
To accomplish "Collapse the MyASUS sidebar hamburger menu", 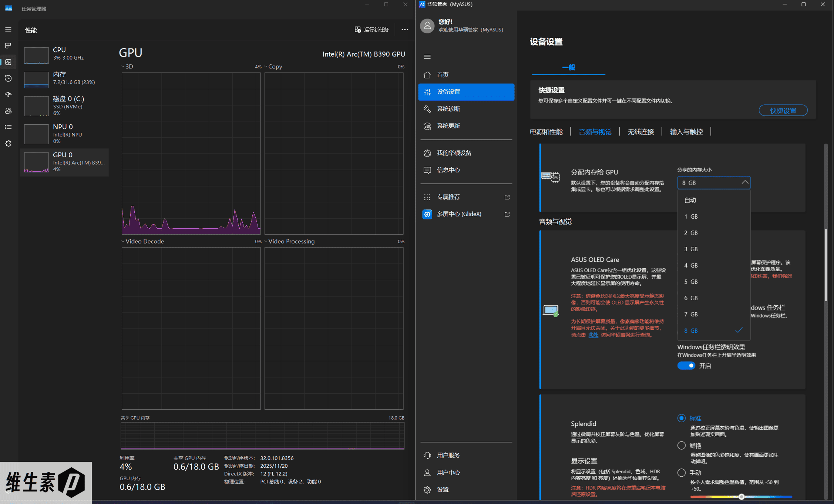I will point(427,57).
